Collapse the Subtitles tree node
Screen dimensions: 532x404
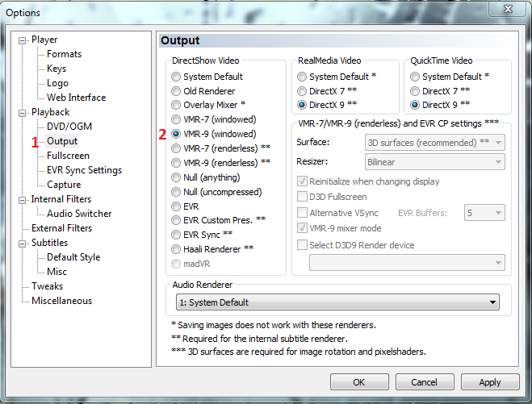click(x=22, y=244)
